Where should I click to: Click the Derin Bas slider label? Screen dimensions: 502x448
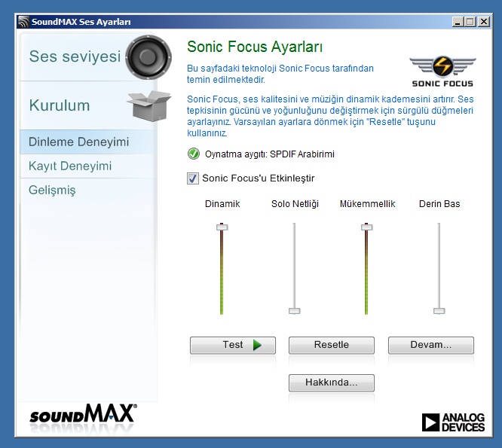[439, 204]
